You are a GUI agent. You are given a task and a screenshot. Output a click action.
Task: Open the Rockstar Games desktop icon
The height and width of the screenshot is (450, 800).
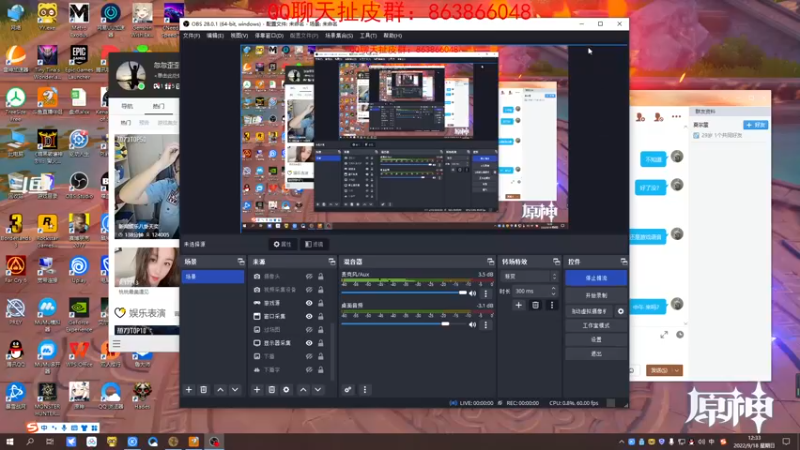[x=47, y=231]
